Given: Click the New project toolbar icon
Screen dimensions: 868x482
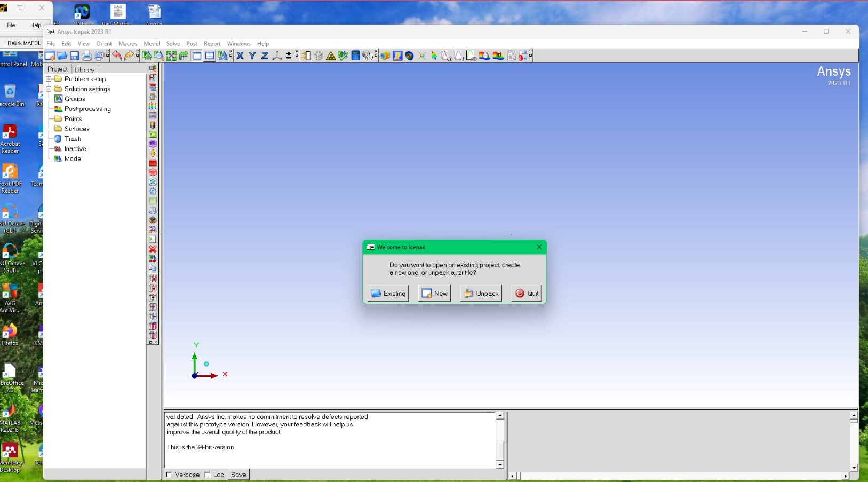Looking at the screenshot, I should pyautogui.click(x=50, y=56).
